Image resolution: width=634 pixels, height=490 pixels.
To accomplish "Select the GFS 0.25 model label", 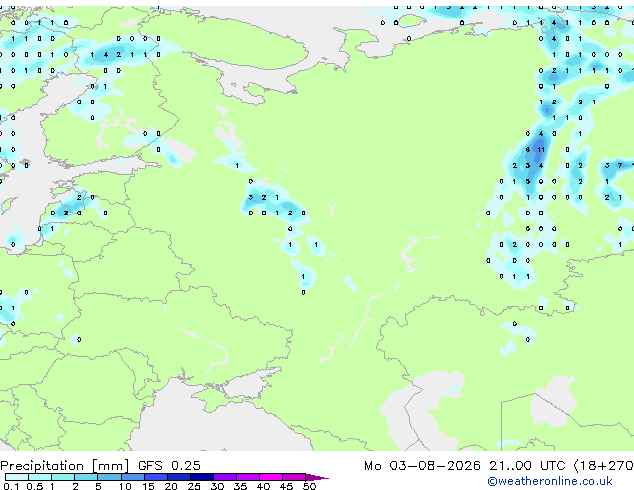I will tap(169, 466).
